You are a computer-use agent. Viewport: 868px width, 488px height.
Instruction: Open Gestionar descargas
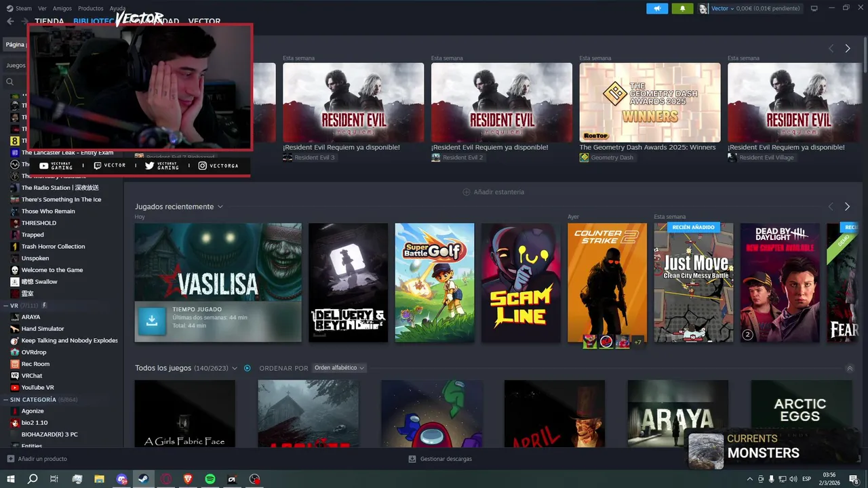[440, 459]
